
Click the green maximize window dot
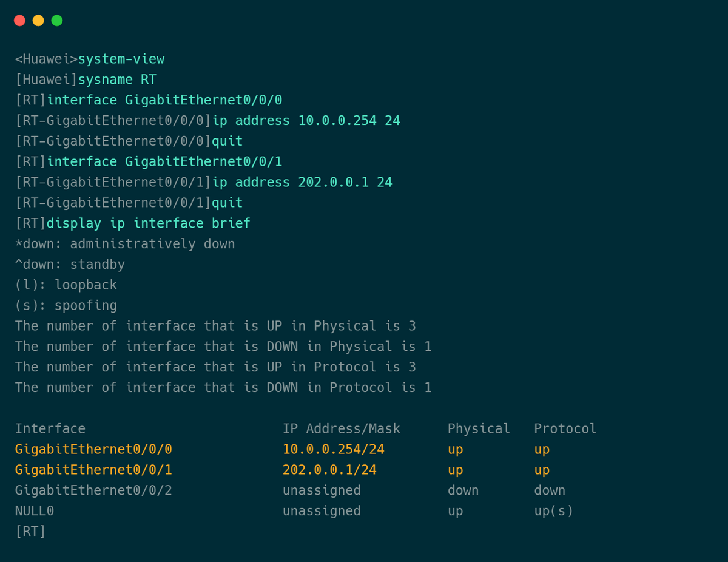[57, 21]
